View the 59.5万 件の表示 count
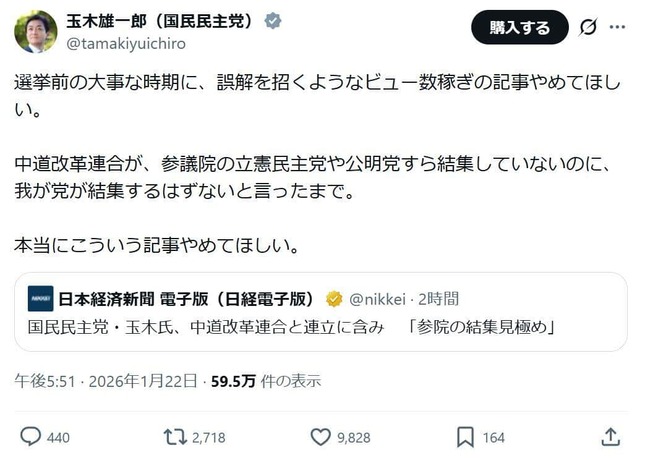 (264, 381)
